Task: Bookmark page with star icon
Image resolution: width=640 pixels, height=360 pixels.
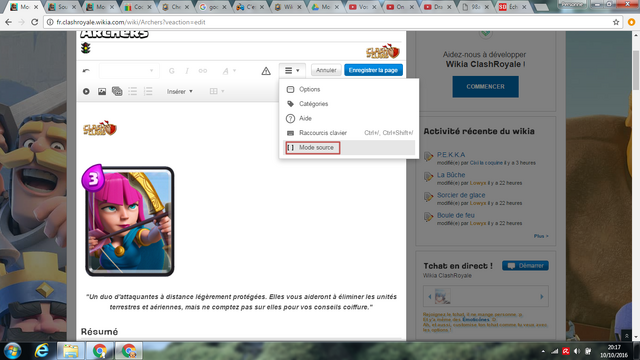Action: point(616,22)
